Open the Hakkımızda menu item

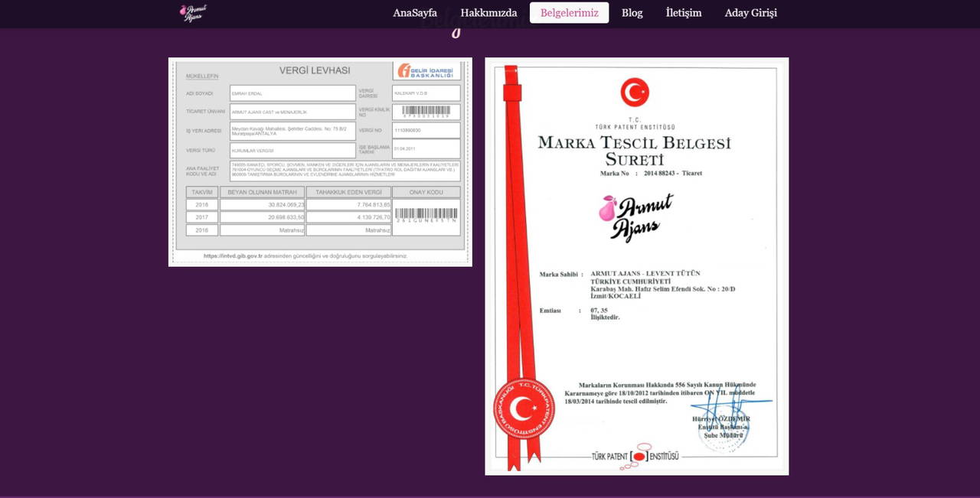coord(488,13)
